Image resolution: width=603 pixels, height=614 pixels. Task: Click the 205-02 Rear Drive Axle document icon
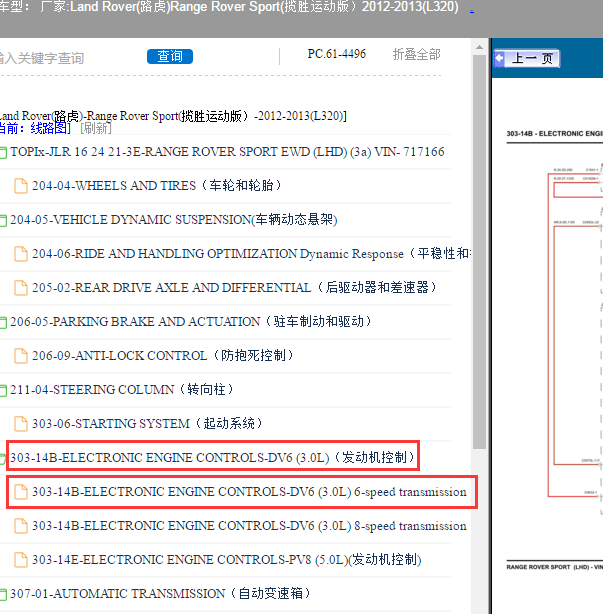click(21, 288)
